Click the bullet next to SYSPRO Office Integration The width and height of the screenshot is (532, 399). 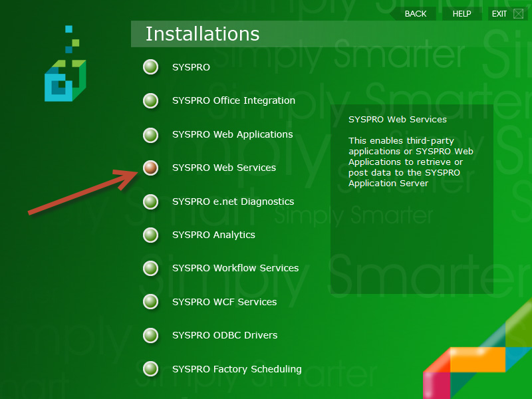pyautogui.click(x=151, y=100)
